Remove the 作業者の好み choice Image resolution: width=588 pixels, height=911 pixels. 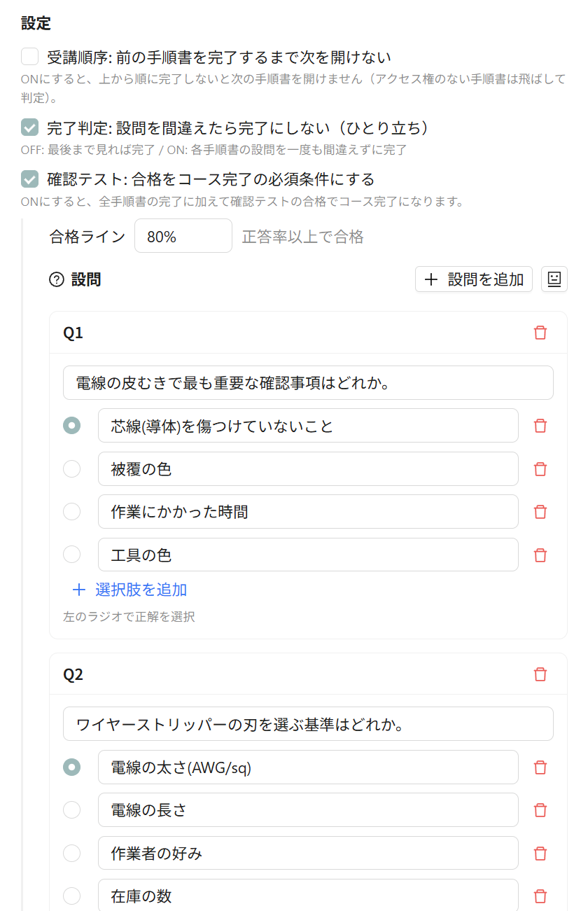[x=540, y=854]
